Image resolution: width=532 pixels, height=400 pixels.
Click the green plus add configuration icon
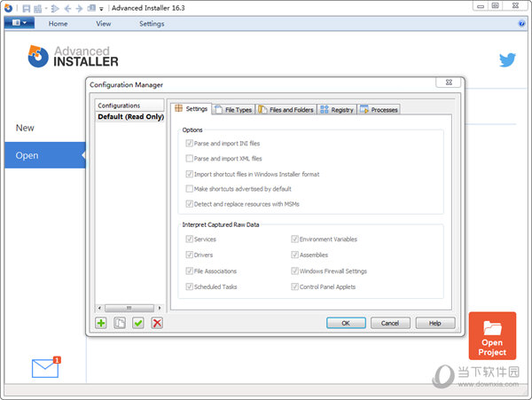101,323
